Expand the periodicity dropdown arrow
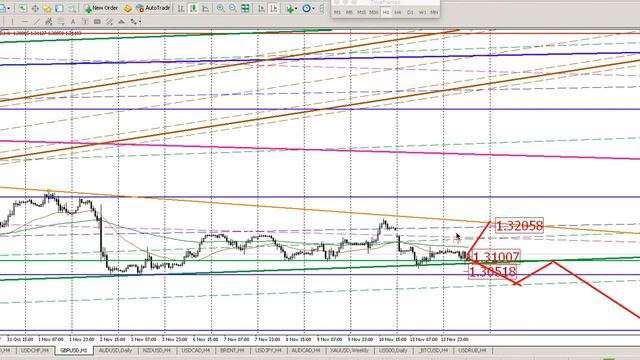The image size is (640, 360). 313,9
